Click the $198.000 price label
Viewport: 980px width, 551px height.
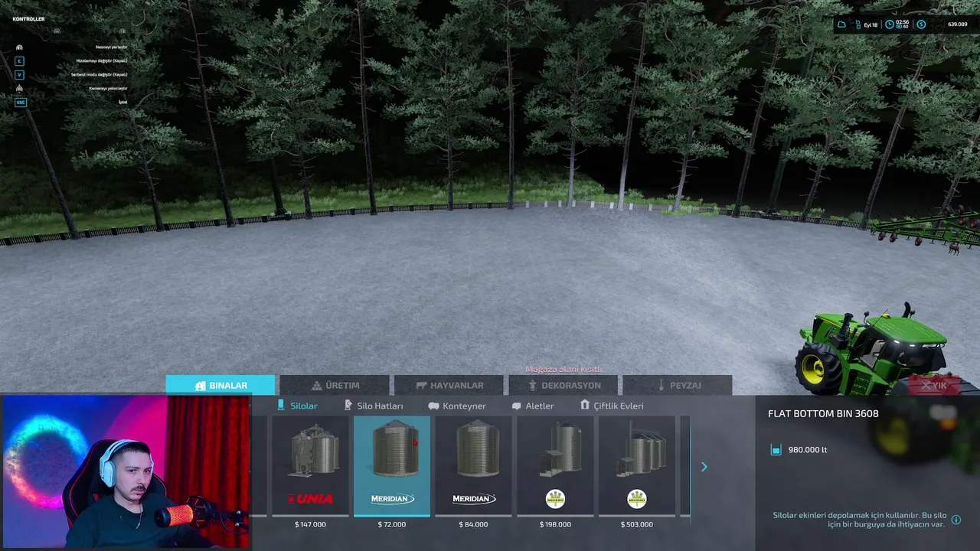click(x=555, y=524)
